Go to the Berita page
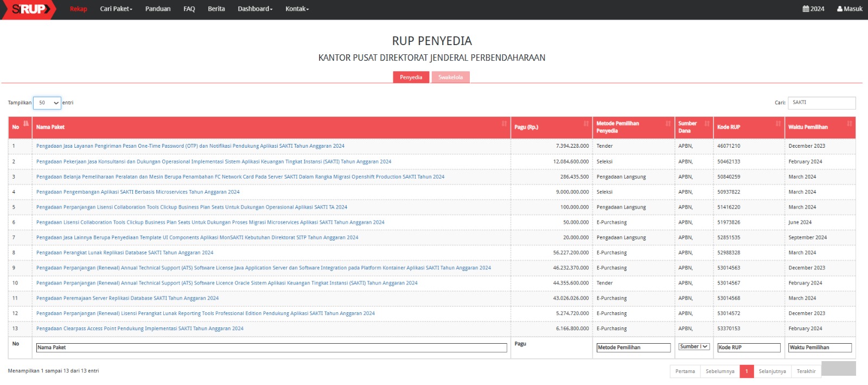 tap(216, 9)
